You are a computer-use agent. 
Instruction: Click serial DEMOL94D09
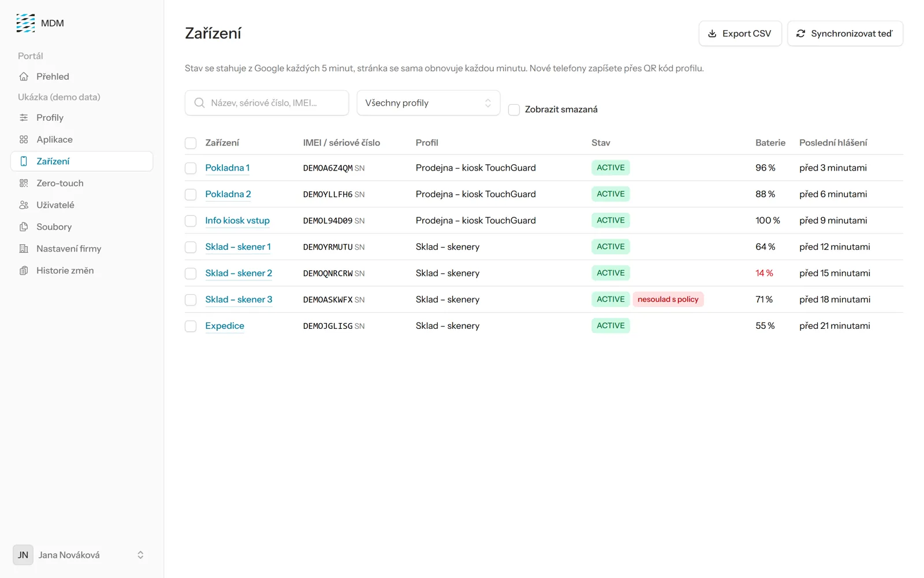coord(327,221)
